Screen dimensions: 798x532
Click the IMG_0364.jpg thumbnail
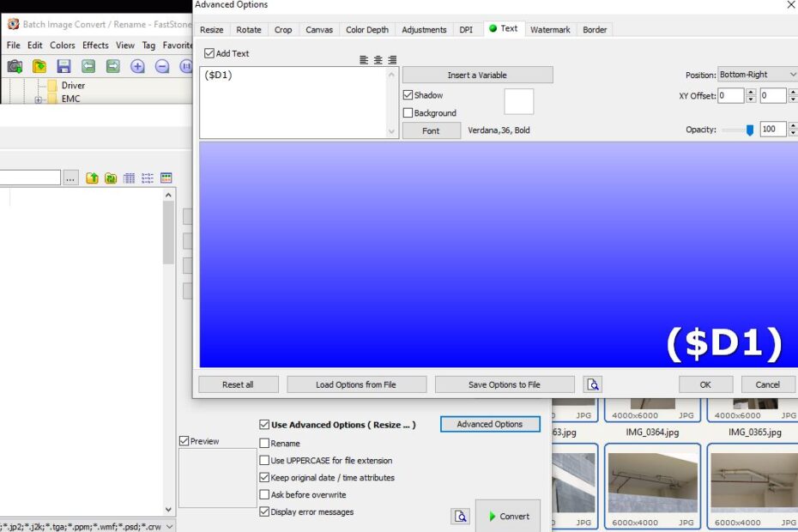coord(652,410)
